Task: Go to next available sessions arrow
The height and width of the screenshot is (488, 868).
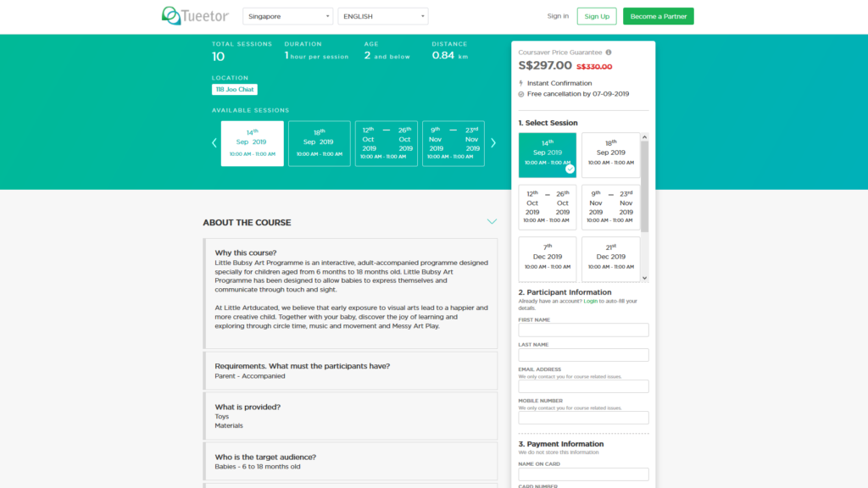Action: point(493,142)
